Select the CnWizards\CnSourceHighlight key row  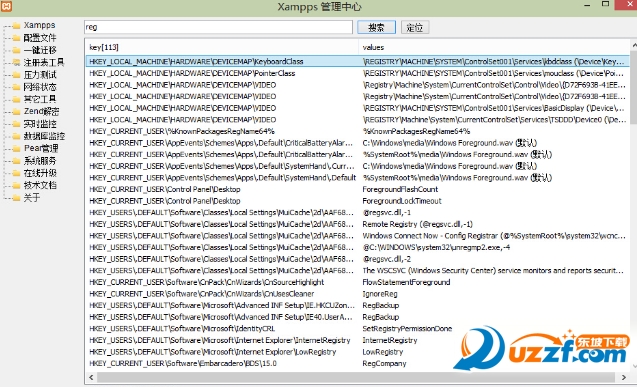click(x=206, y=282)
